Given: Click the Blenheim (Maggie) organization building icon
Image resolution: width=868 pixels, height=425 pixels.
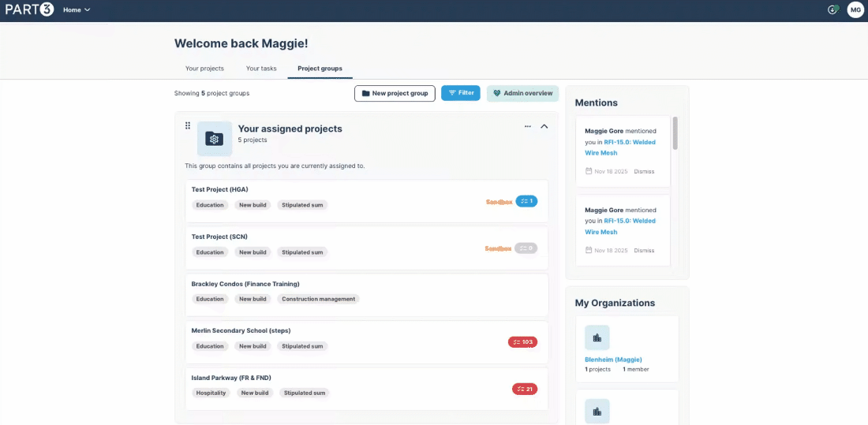Looking at the screenshot, I should pyautogui.click(x=597, y=337).
